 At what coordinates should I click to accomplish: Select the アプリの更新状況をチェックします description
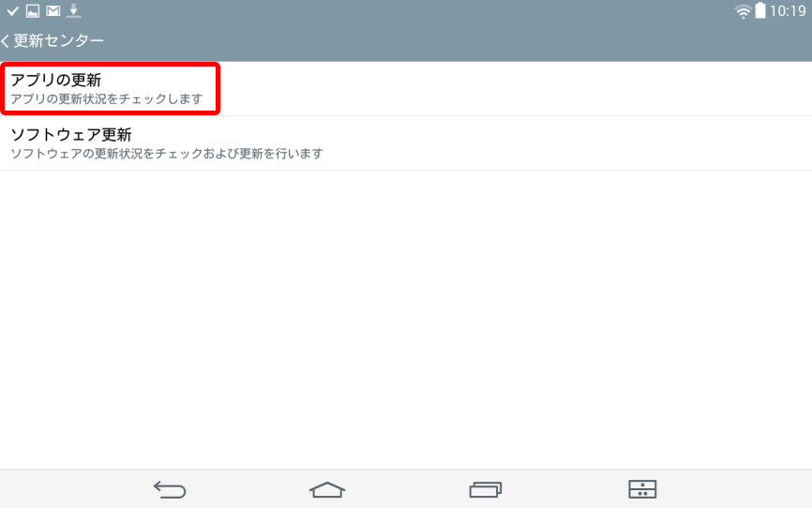point(107,99)
